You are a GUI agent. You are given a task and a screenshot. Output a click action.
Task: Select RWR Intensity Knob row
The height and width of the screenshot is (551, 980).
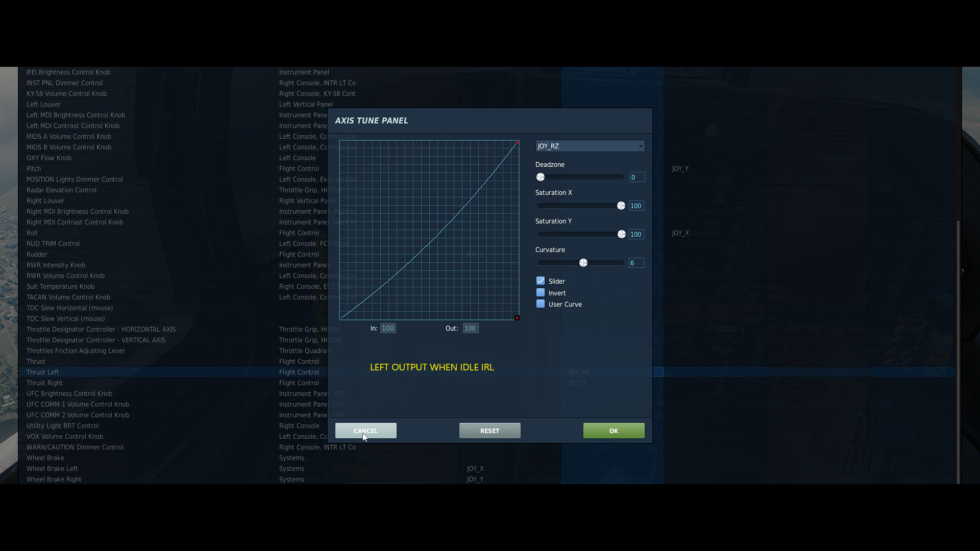tap(487, 265)
